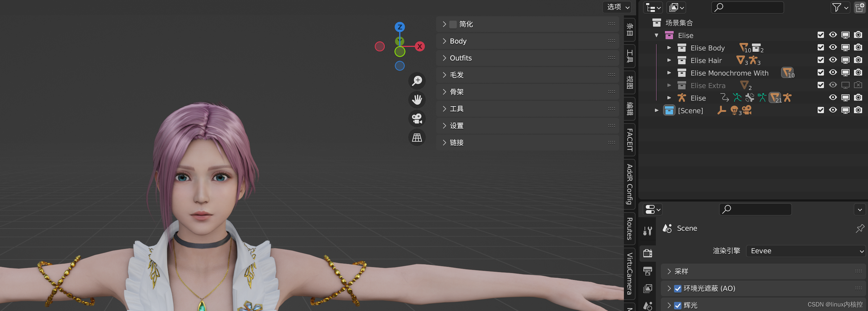The width and height of the screenshot is (868, 311).
Task: Hide Elise Monochrome With via eye icon
Action: click(x=833, y=72)
